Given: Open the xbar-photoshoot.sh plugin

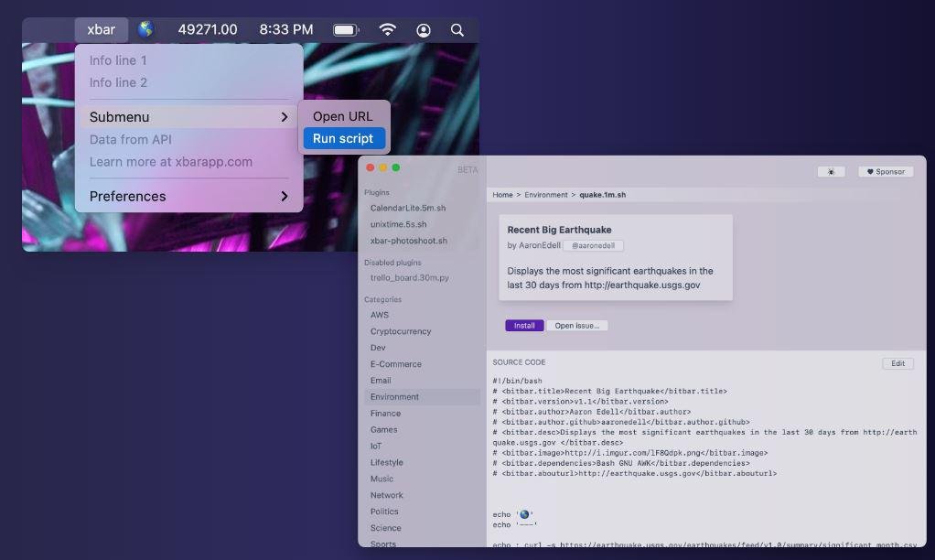Looking at the screenshot, I should [408, 241].
